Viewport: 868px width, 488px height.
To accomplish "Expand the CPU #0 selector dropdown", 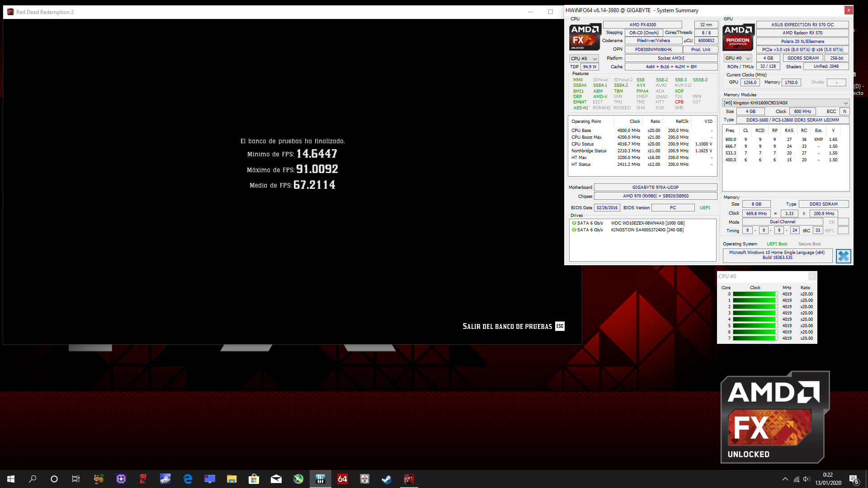I will (584, 58).
